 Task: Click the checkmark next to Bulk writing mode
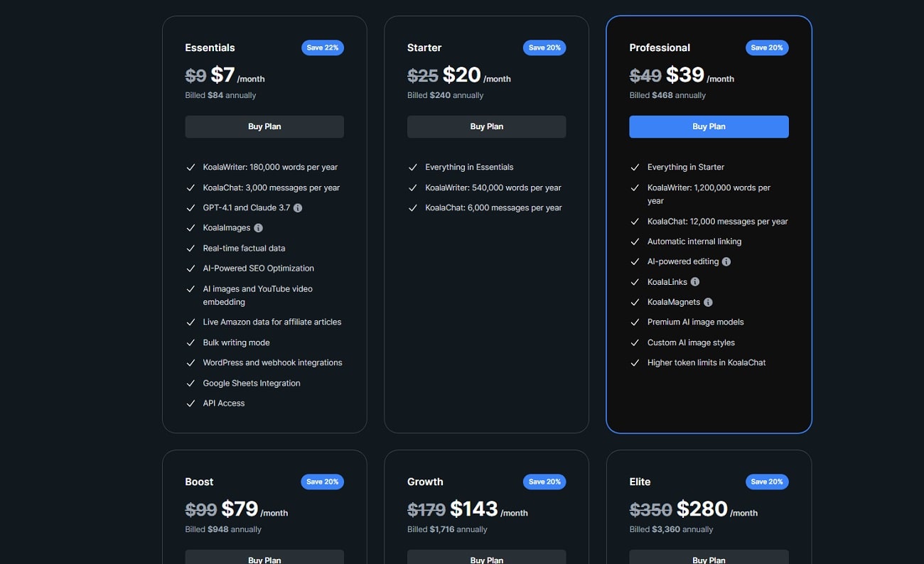click(190, 342)
